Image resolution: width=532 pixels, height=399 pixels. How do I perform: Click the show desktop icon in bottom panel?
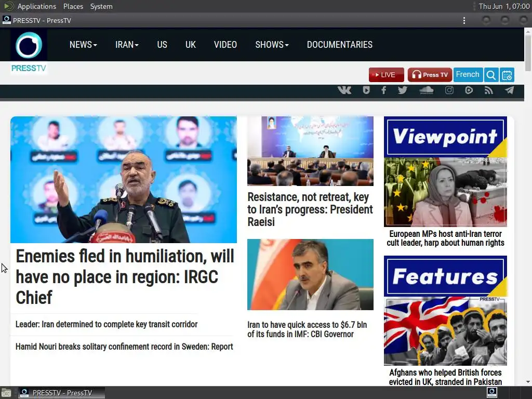click(x=6, y=393)
